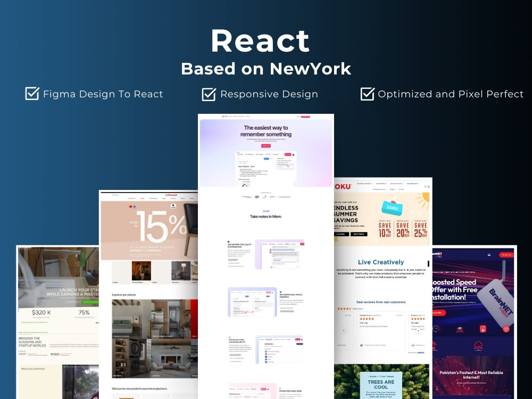Click 'Explorer par pièces' heading
The height and width of the screenshot is (399, 532).
[124, 295]
